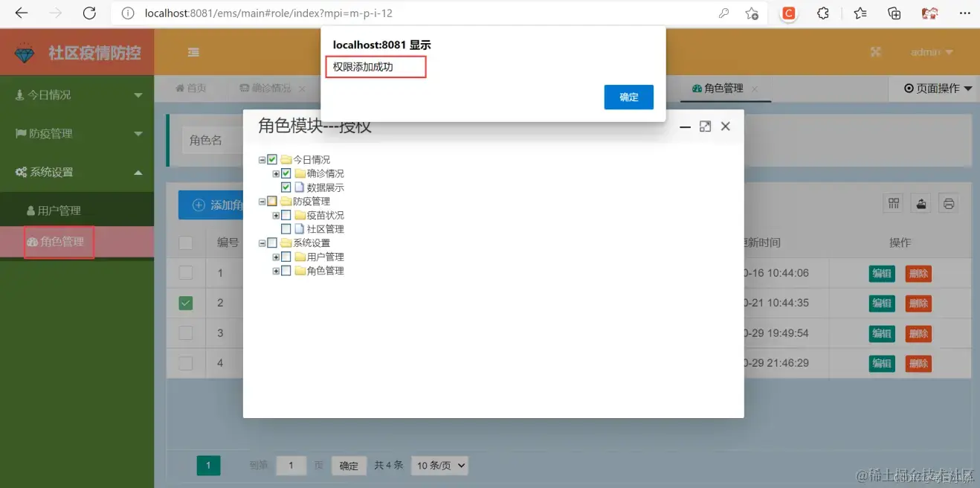The width and height of the screenshot is (980, 488).
Task: Uncheck the 确诊情况 tree checkbox
Action: click(286, 173)
